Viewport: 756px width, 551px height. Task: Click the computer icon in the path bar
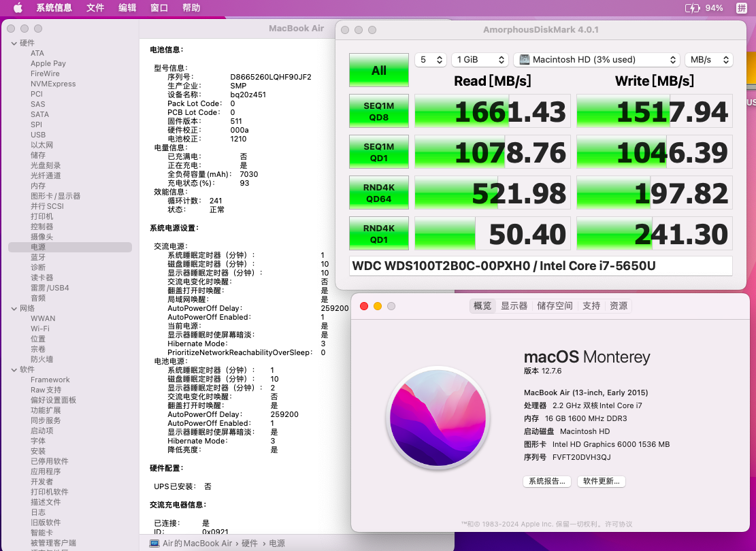tap(154, 544)
